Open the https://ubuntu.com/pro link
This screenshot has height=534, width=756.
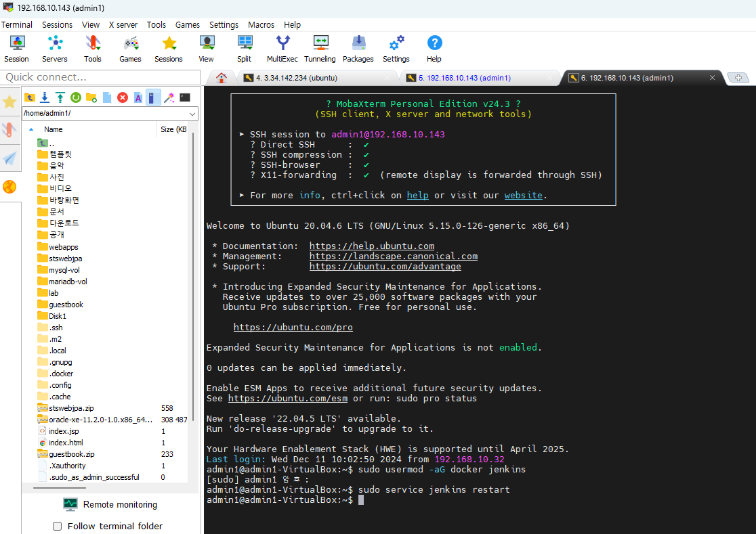pyautogui.click(x=293, y=328)
